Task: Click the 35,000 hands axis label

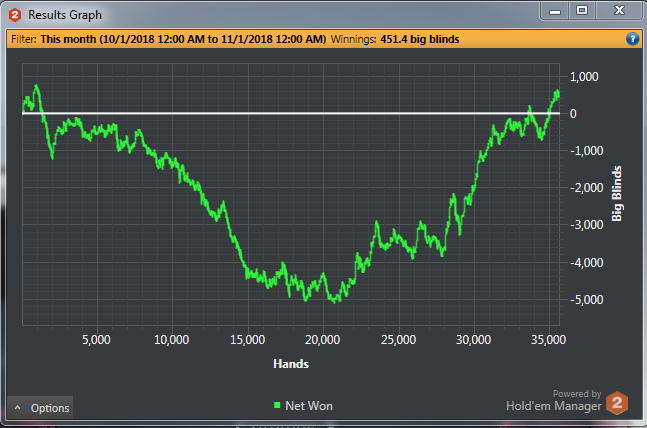Action: point(548,340)
